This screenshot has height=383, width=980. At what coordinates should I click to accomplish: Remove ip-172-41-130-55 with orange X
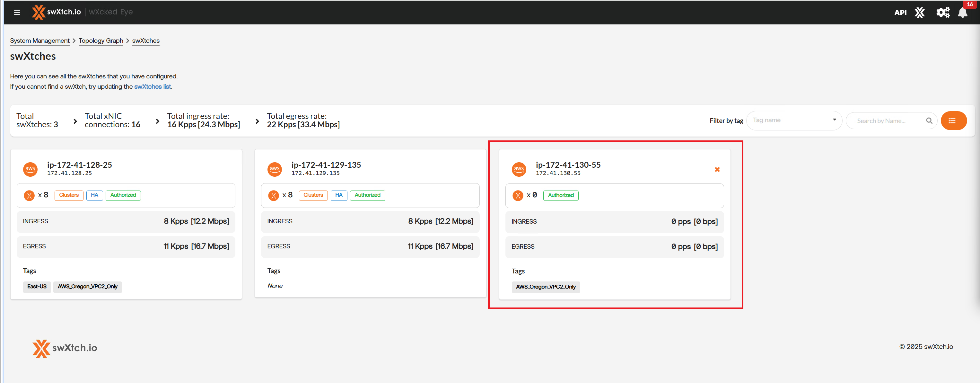tap(717, 169)
